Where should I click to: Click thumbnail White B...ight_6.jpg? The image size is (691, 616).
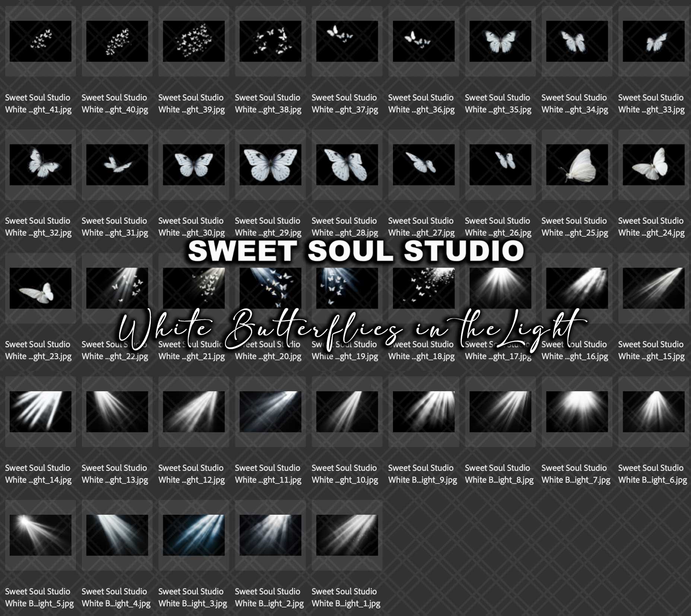point(654,412)
